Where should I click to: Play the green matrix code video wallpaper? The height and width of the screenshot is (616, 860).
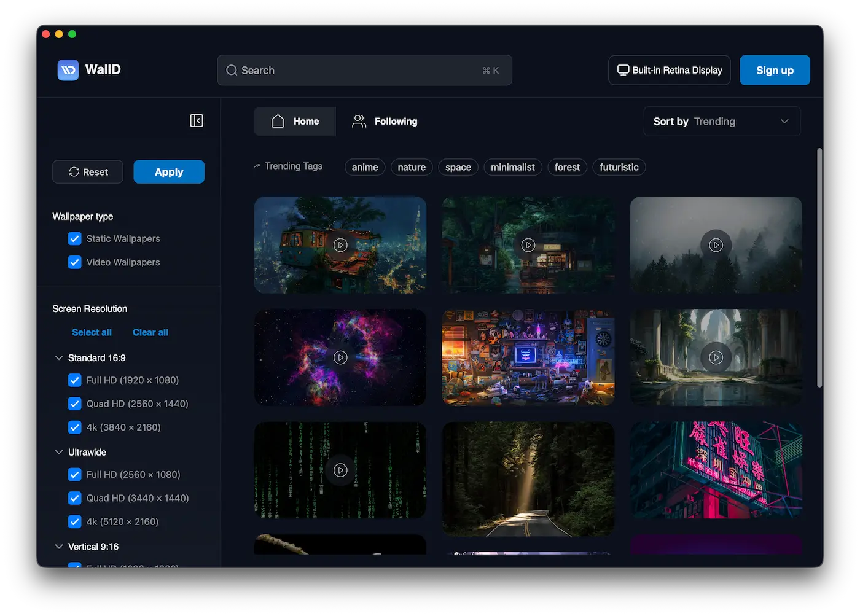340,470
